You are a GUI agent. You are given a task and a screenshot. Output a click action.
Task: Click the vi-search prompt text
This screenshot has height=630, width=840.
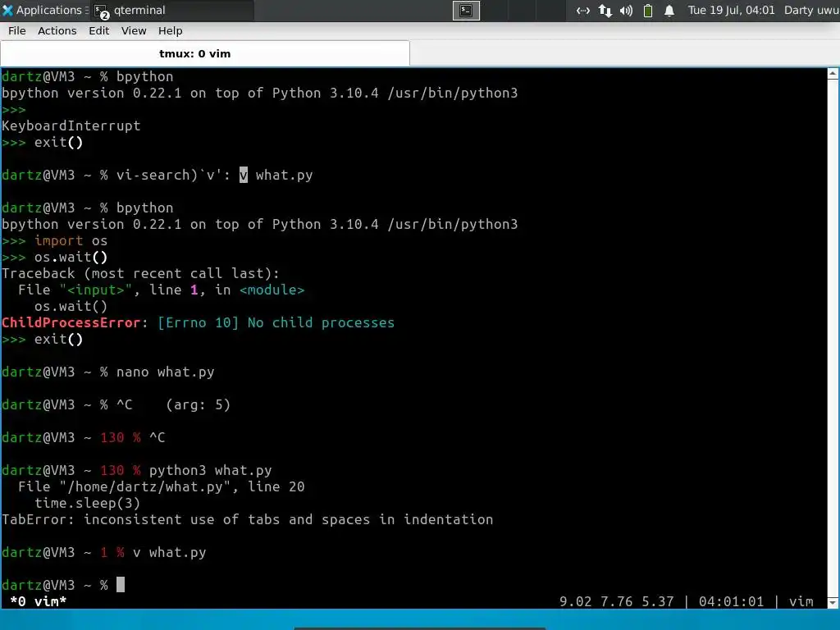[173, 176]
